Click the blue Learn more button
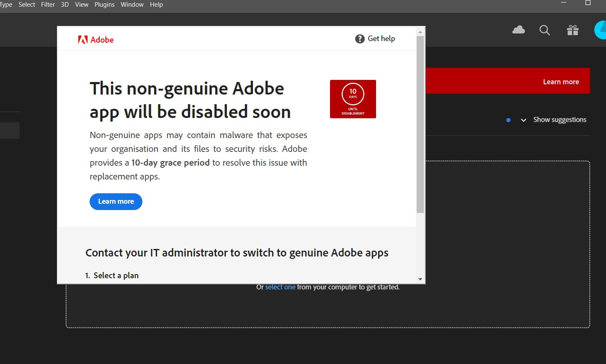Viewport: 606px width, 364px height. pos(116,202)
